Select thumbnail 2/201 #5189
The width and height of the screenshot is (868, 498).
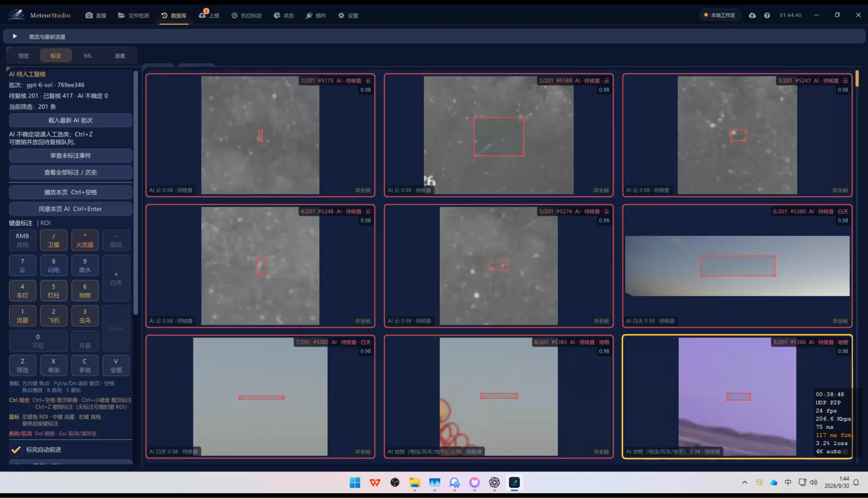pos(499,135)
